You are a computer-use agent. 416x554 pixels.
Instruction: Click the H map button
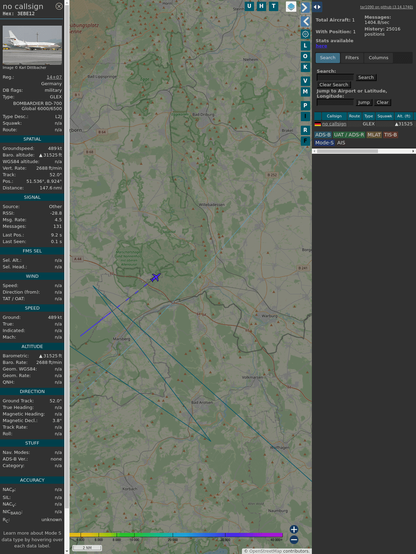tap(261, 6)
